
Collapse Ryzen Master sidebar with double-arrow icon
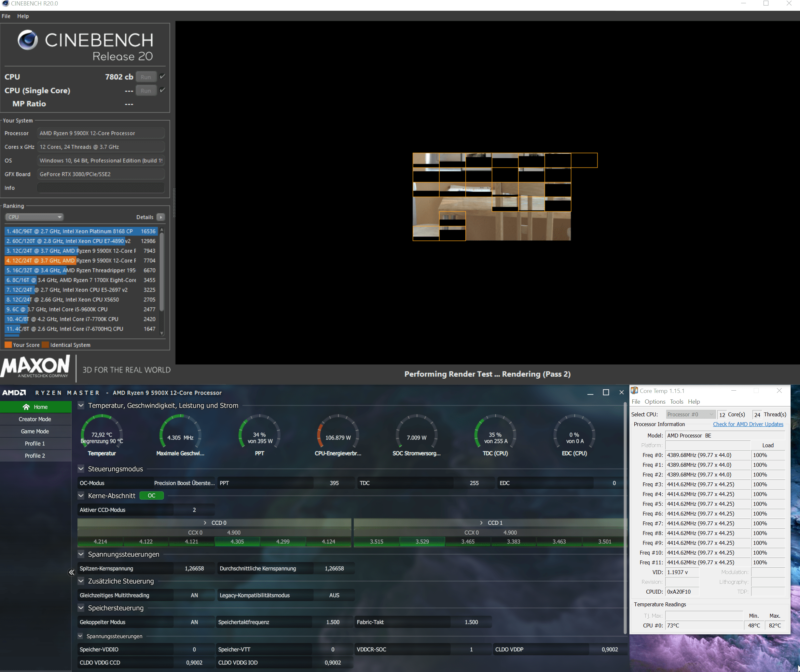click(71, 572)
